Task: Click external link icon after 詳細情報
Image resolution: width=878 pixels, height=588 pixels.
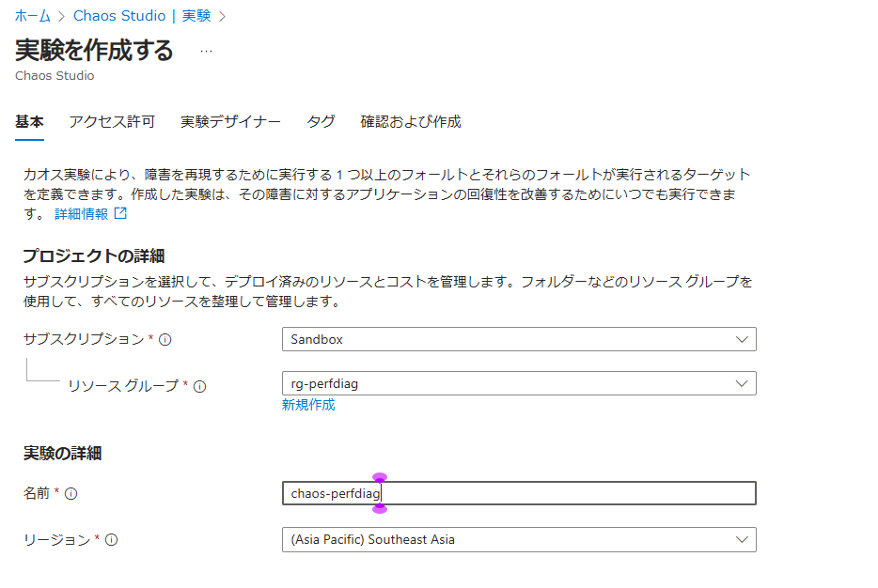Action: (x=120, y=213)
